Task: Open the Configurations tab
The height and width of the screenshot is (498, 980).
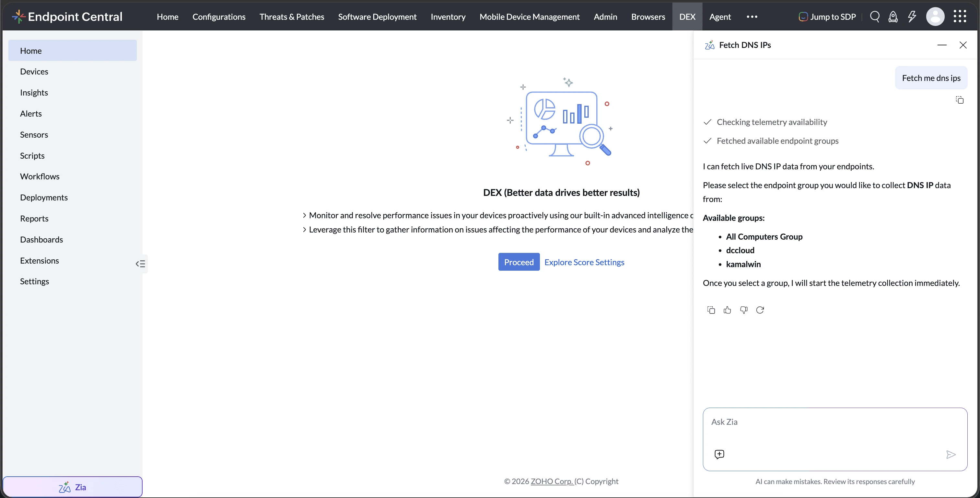Action: pos(219,17)
